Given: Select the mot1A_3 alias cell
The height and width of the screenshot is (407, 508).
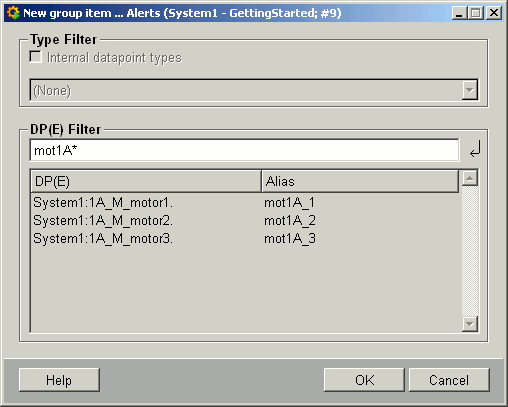Looking at the screenshot, I should (289, 239).
